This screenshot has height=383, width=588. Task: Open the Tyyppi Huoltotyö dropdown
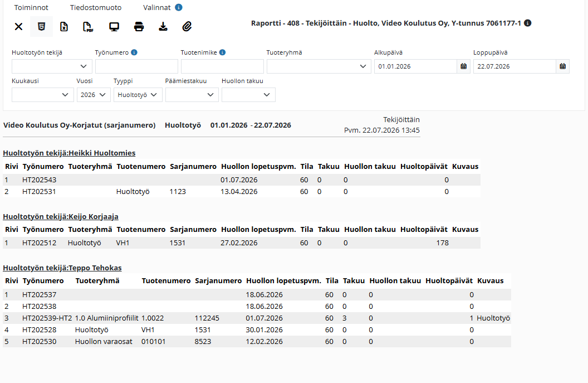coord(138,95)
